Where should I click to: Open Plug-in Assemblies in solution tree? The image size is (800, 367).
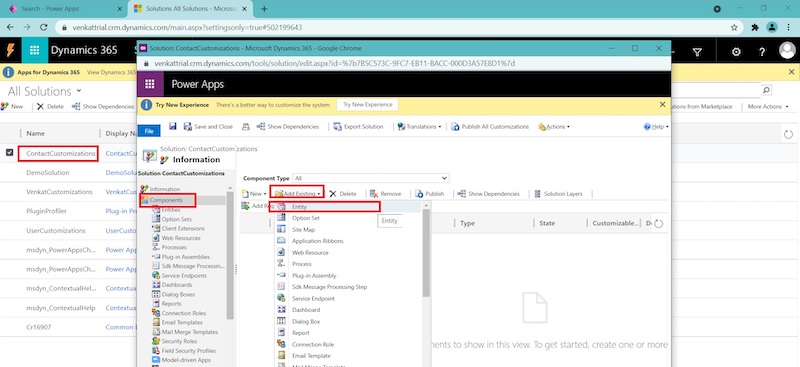(x=185, y=257)
